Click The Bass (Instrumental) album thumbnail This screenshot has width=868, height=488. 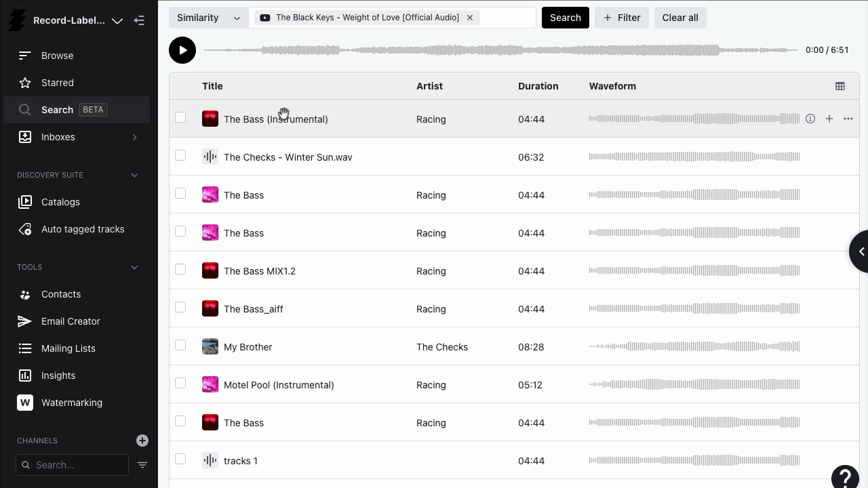point(210,119)
